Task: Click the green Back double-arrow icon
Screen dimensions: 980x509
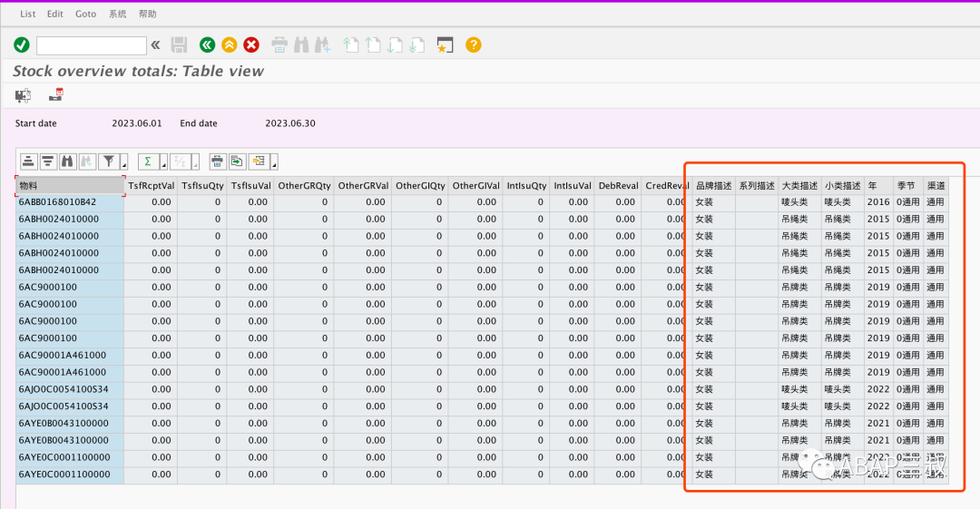Action: point(208,45)
